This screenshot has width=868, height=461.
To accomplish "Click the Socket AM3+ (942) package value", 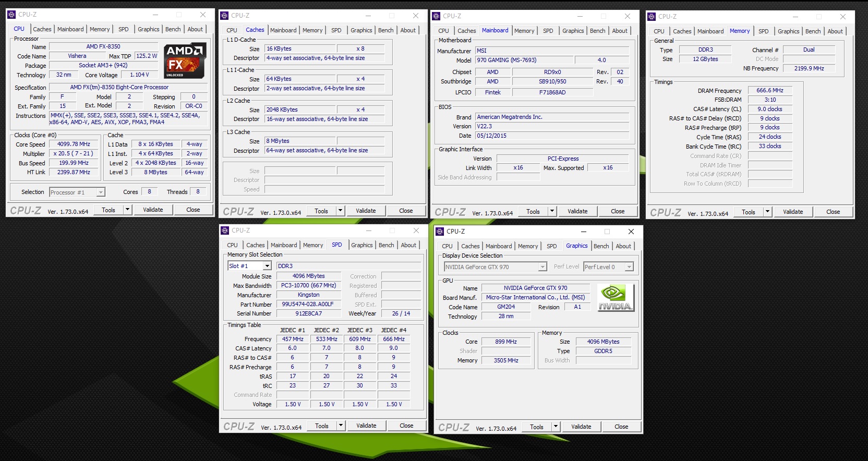I will point(103,65).
